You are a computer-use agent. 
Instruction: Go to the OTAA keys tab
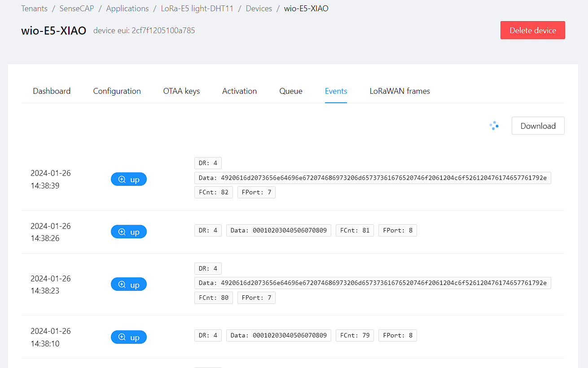tap(182, 91)
